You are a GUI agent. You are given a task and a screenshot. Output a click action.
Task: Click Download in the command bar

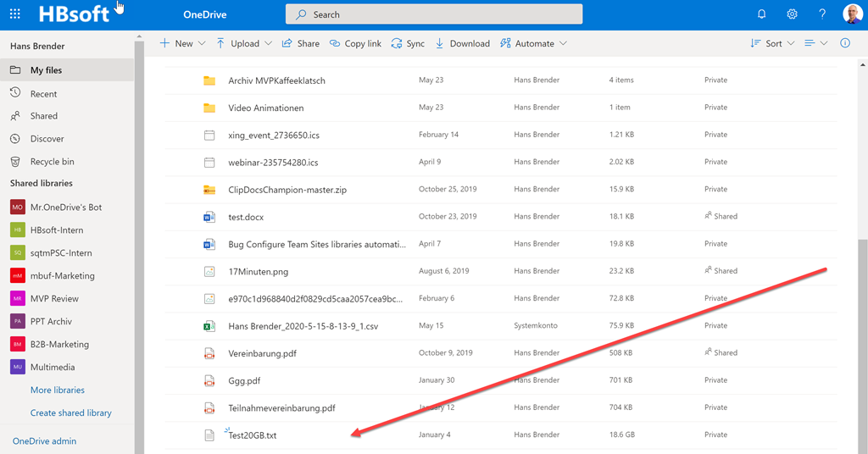coord(462,43)
